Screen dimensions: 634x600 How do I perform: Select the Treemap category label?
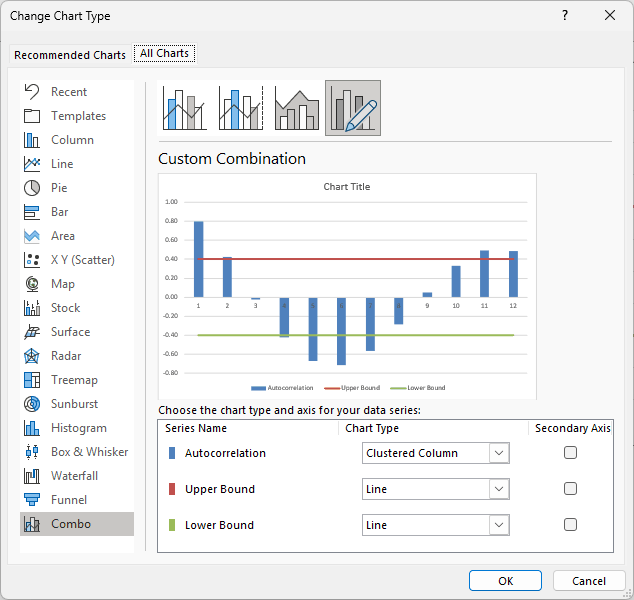tap(74, 380)
